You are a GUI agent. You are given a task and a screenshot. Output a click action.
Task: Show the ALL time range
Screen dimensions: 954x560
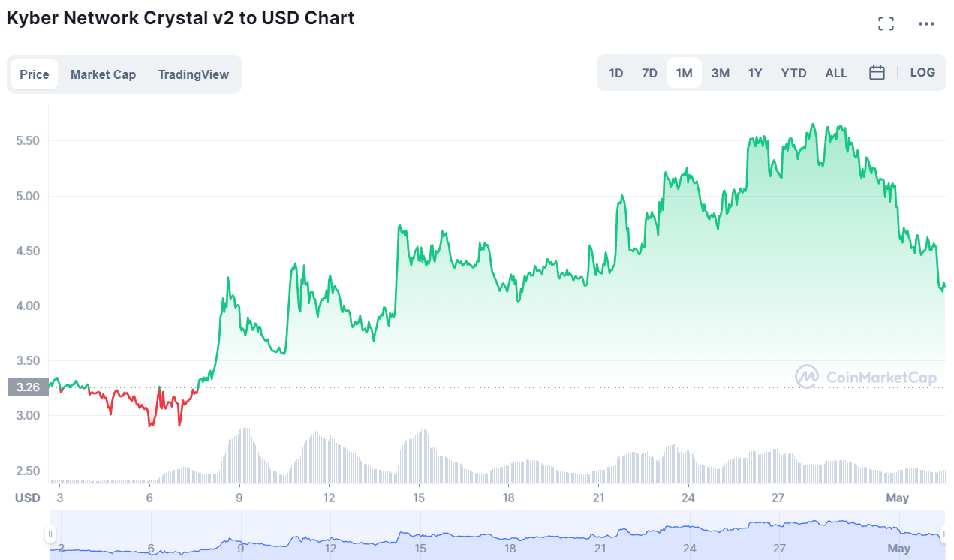pos(835,72)
